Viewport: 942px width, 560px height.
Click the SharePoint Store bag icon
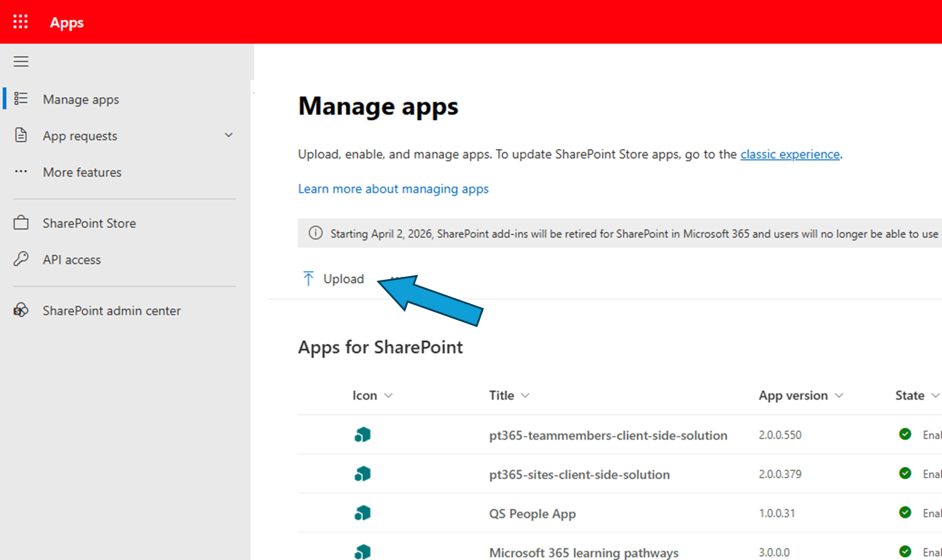click(21, 223)
